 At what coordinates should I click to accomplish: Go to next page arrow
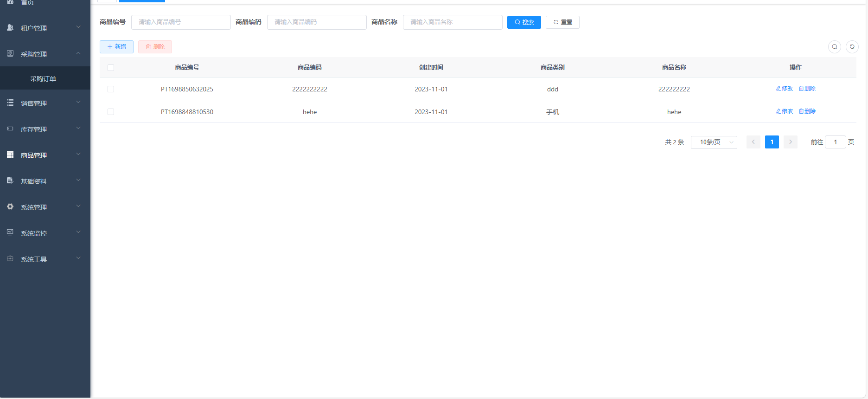pyautogui.click(x=791, y=142)
